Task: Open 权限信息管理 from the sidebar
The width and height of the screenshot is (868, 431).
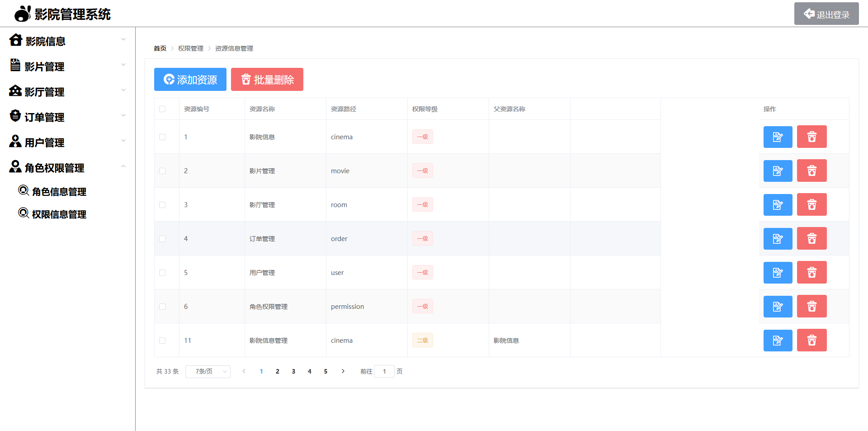Action: (59, 213)
